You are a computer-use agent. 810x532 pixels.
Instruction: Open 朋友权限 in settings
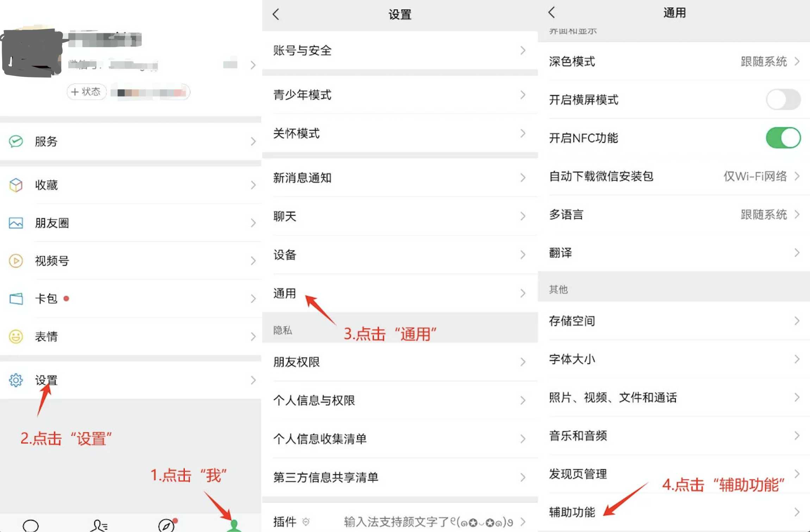[400, 362]
